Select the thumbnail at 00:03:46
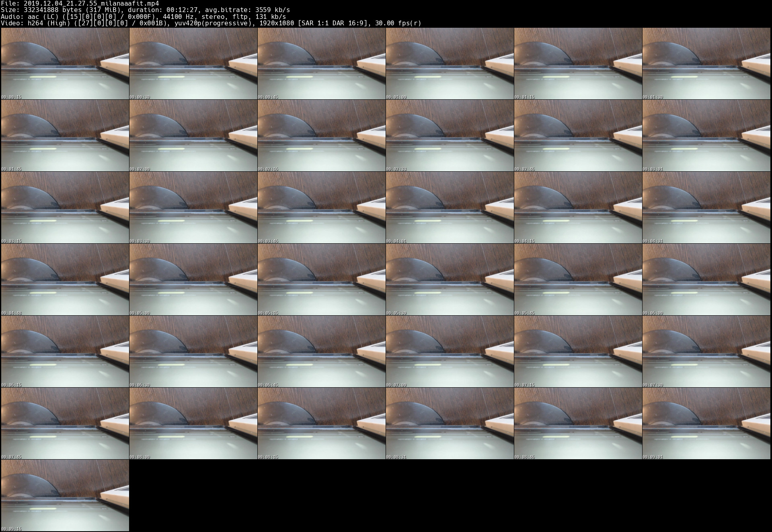The image size is (772, 532). pos(322,207)
